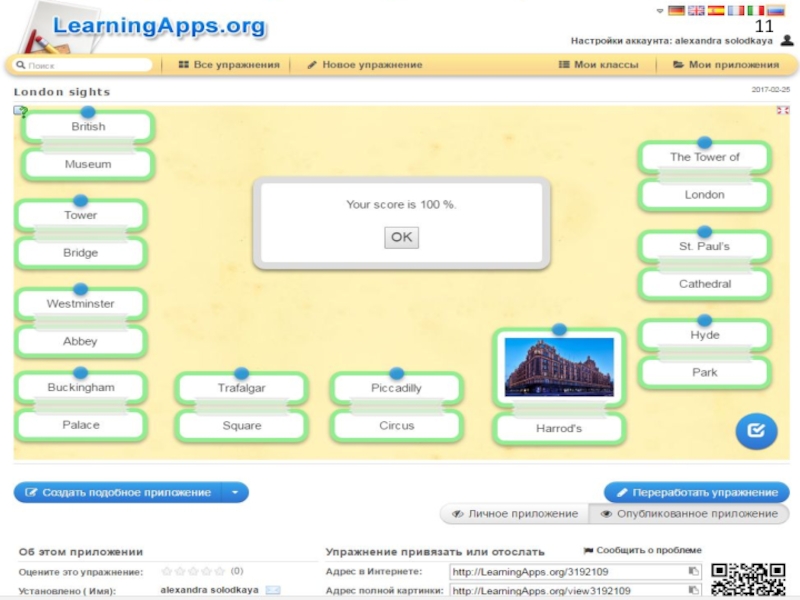
Task: Open the fullscreen icon on the exercise
Action: click(x=783, y=110)
